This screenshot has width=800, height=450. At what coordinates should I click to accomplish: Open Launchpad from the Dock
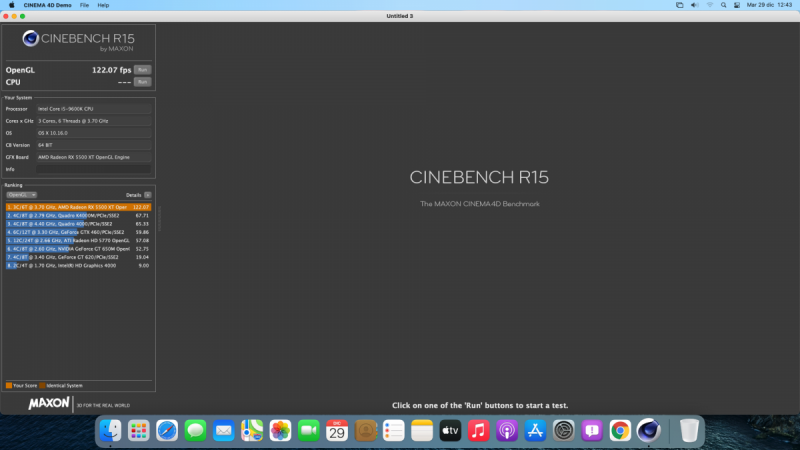139,431
